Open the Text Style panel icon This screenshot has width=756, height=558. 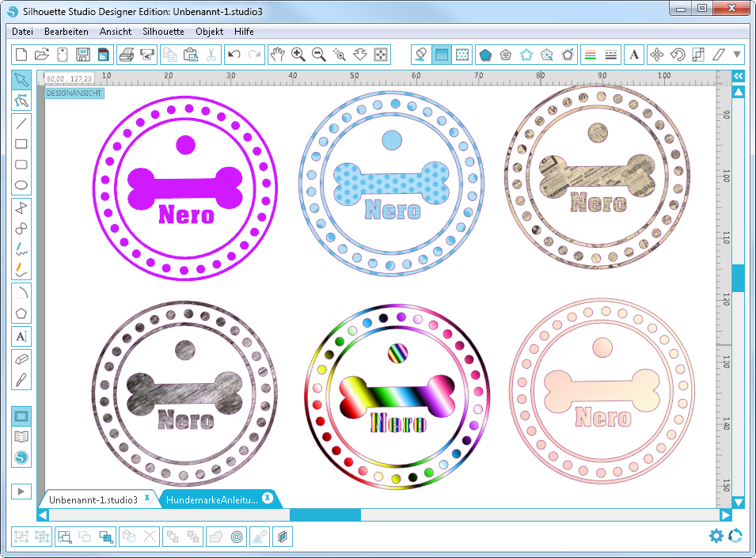[x=634, y=55]
